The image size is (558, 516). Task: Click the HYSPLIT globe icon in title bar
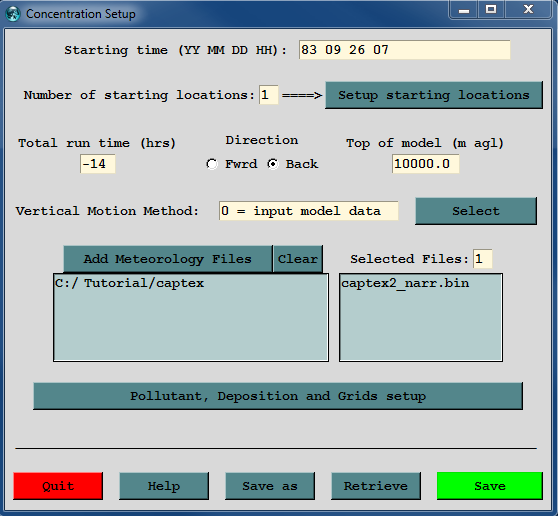coord(13,14)
